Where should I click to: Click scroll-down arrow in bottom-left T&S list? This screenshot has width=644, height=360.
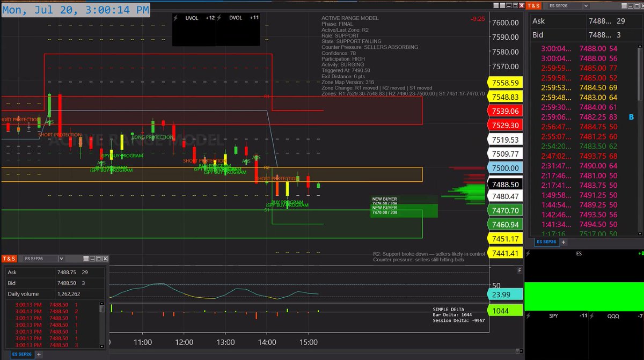pyautogui.click(x=102, y=346)
